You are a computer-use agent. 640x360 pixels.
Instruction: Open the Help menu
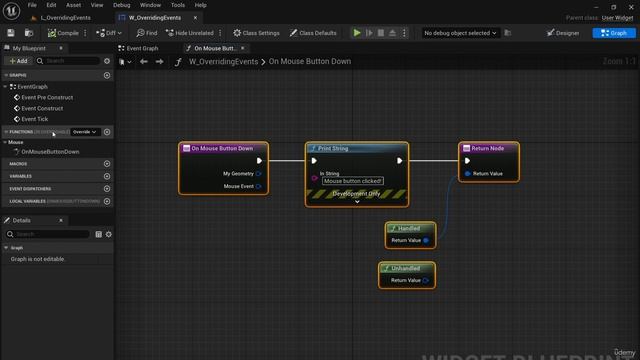click(200, 5)
